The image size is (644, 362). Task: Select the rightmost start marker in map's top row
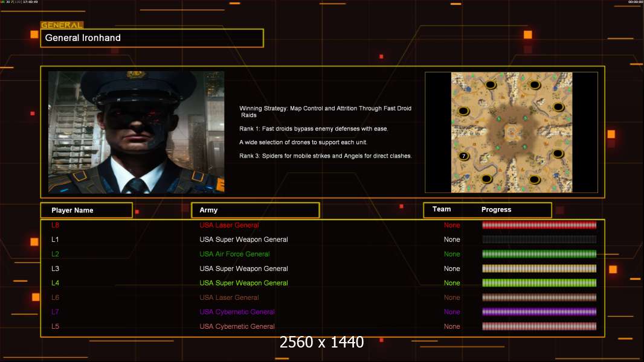point(534,85)
